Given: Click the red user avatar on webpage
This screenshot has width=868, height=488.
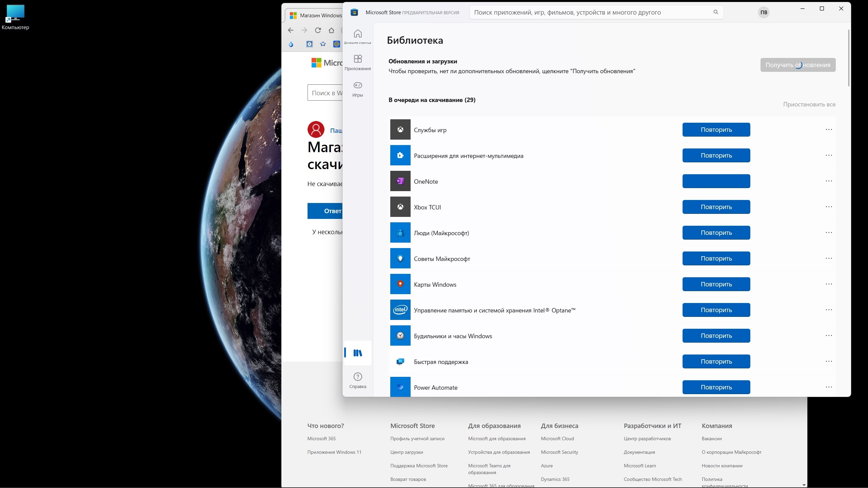Looking at the screenshot, I should point(316,129).
